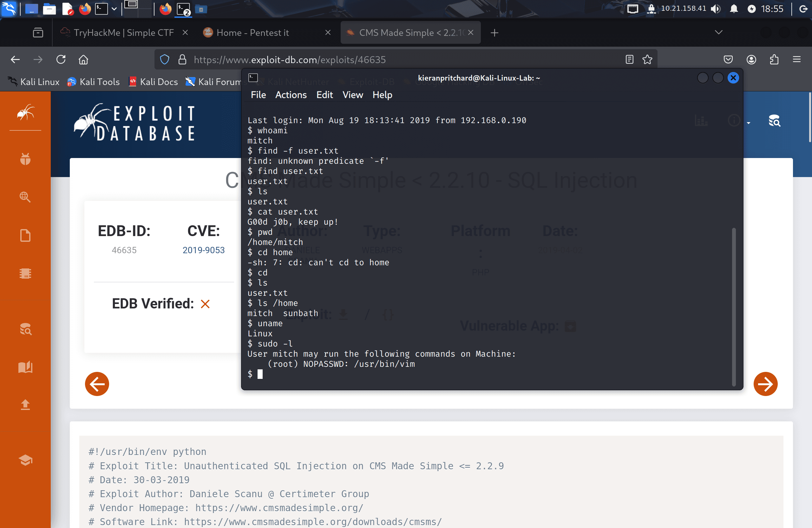
Task: Open header search database icon
Action: click(774, 121)
